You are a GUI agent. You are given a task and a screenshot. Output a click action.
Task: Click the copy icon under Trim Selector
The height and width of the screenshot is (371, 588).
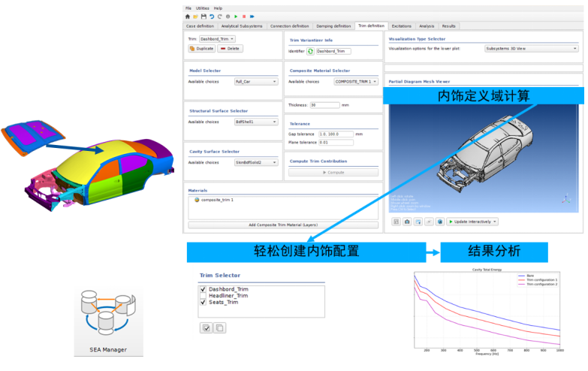220,328
